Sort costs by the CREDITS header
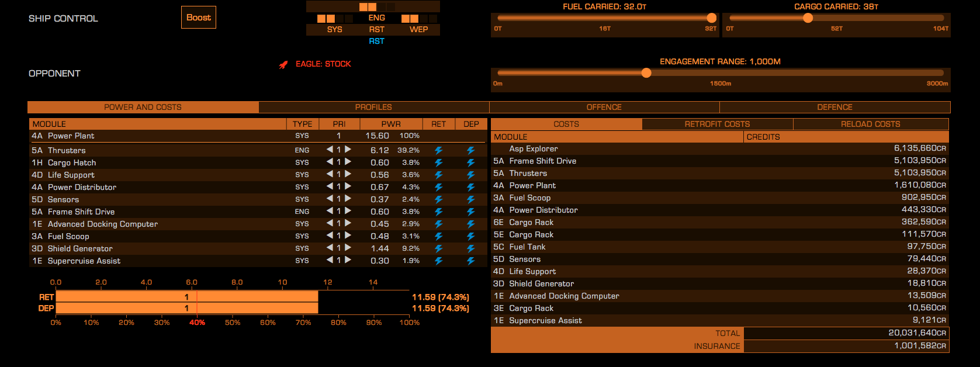 [x=846, y=137]
